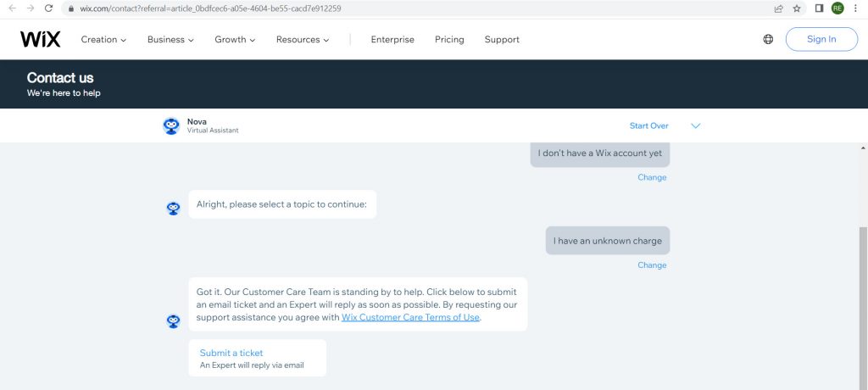The width and height of the screenshot is (868, 390).
Task: Go to the Pricing page
Action: pos(449,39)
